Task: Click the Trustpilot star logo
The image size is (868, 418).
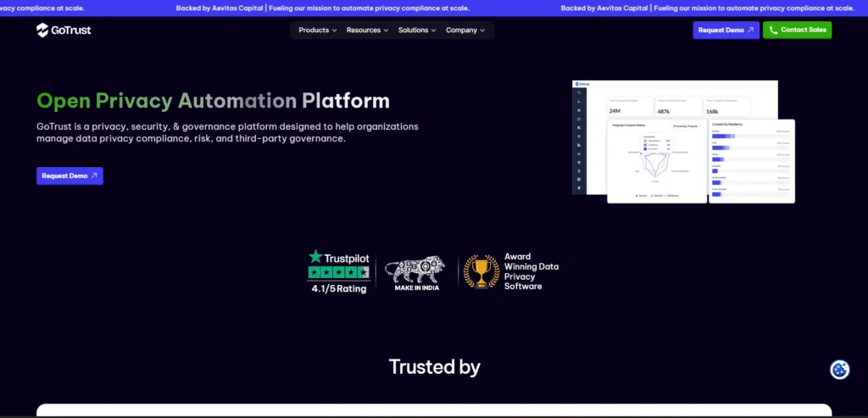Action: point(315,257)
